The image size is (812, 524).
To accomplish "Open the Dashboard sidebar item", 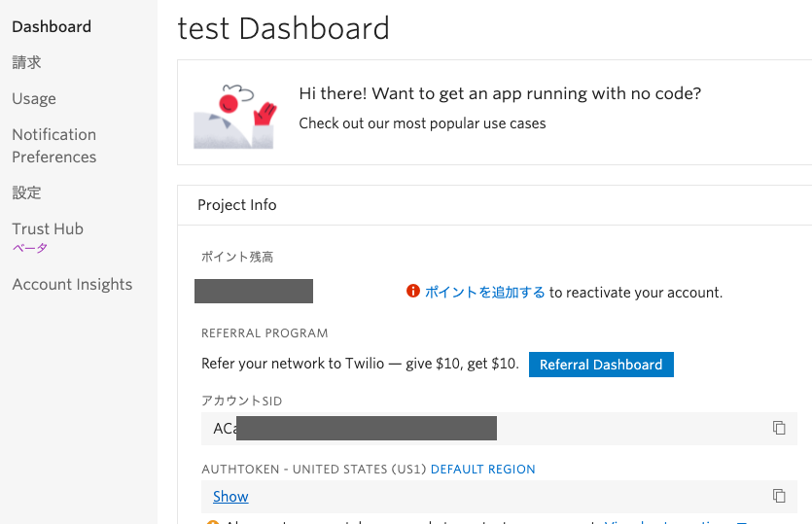I will coord(52,26).
